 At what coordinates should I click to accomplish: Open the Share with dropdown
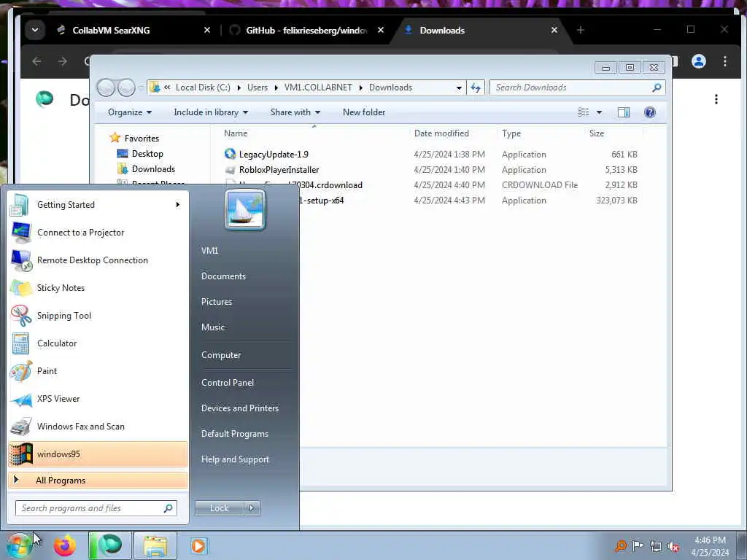point(295,112)
